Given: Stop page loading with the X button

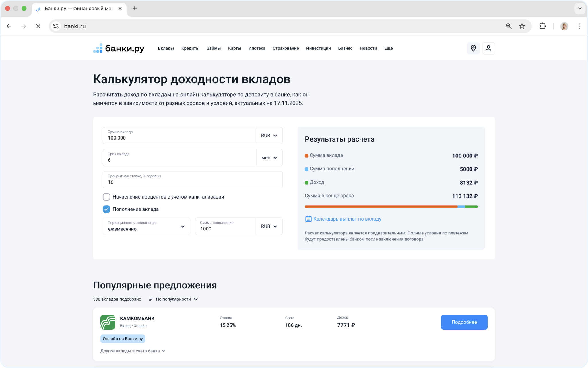Looking at the screenshot, I should (x=38, y=26).
